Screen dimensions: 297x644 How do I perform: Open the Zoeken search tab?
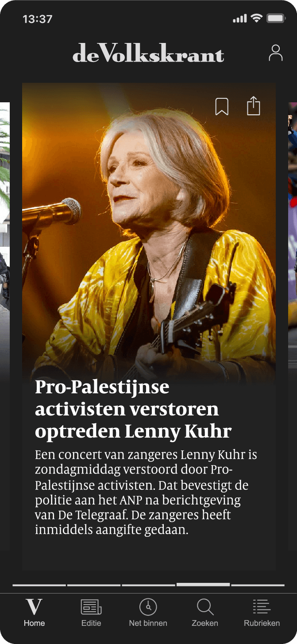coord(205,613)
